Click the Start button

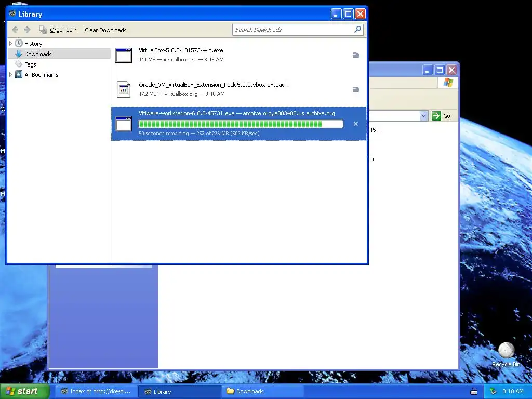pyautogui.click(x=24, y=391)
